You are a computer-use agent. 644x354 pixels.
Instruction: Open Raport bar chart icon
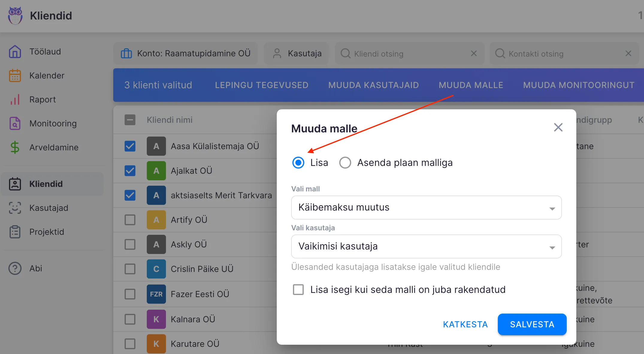pyautogui.click(x=15, y=99)
